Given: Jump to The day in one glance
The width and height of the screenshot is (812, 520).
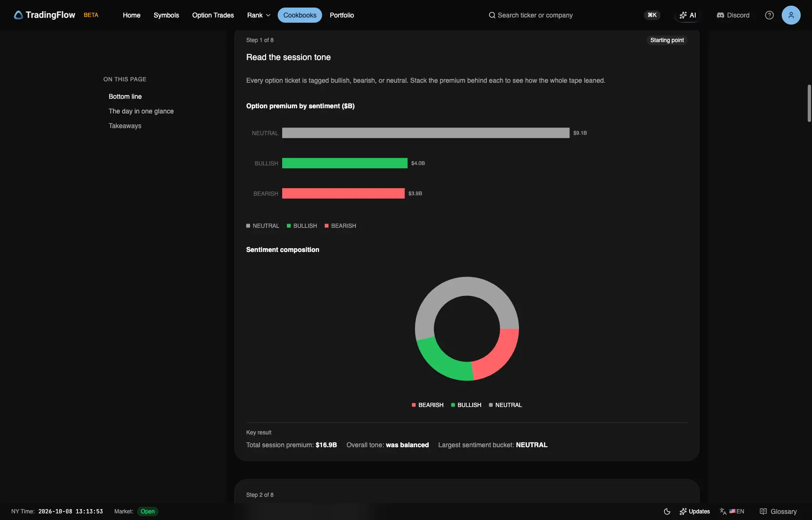Looking at the screenshot, I should [141, 111].
